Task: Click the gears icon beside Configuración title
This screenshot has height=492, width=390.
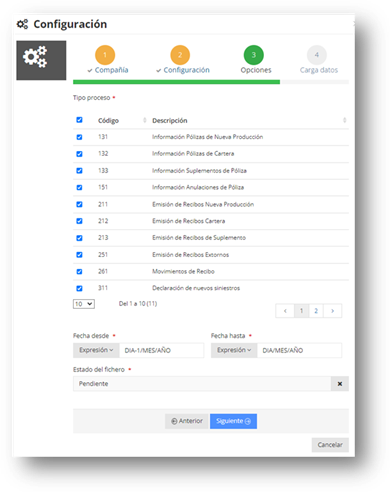Action: coord(23,24)
